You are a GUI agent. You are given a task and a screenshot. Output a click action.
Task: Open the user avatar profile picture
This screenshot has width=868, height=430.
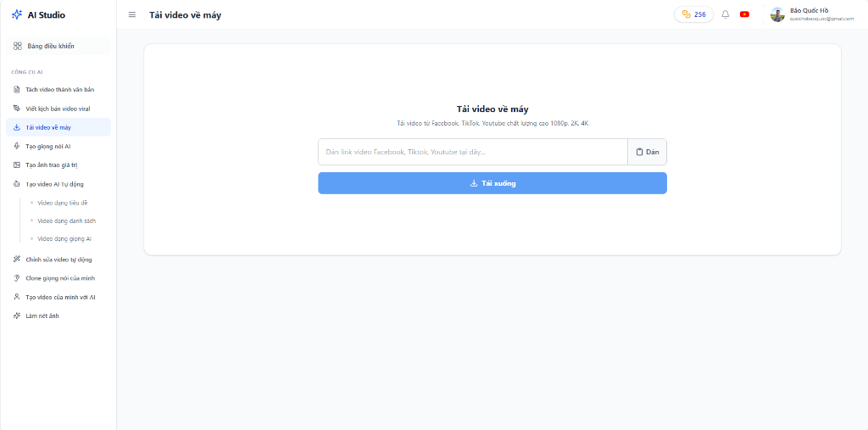(x=778, y=14)
